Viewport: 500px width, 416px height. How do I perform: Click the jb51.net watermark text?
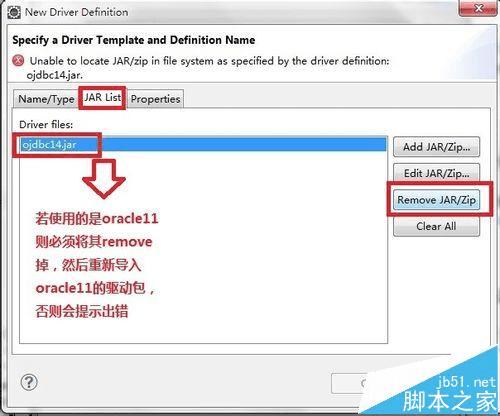467,382
